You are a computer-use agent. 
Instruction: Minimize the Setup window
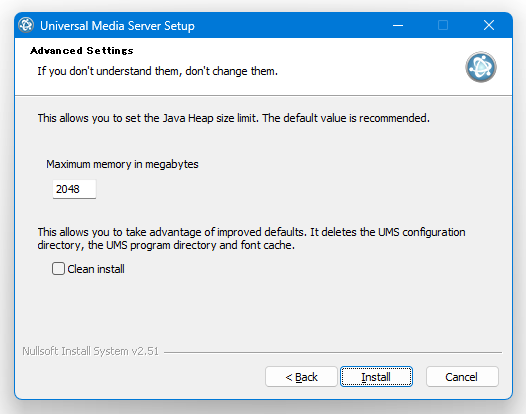[398, 25]
